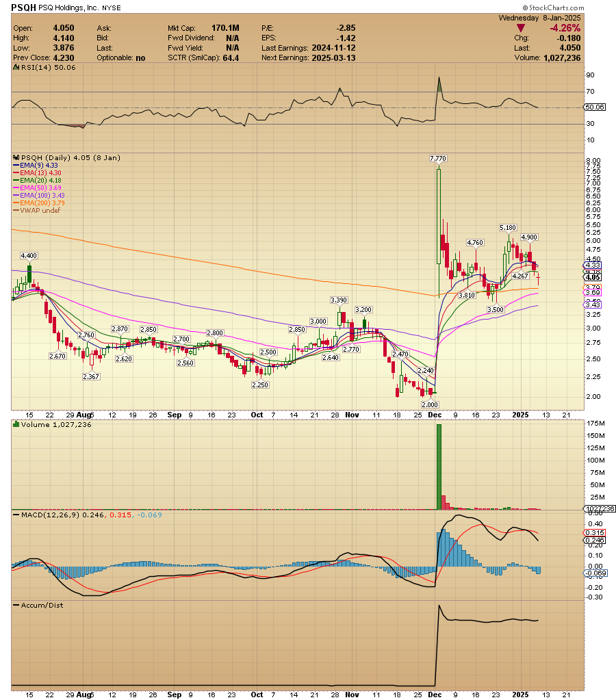Click the 4.267 price label
The height and width of the screenshot is (700, 616).
pos(520,276)
